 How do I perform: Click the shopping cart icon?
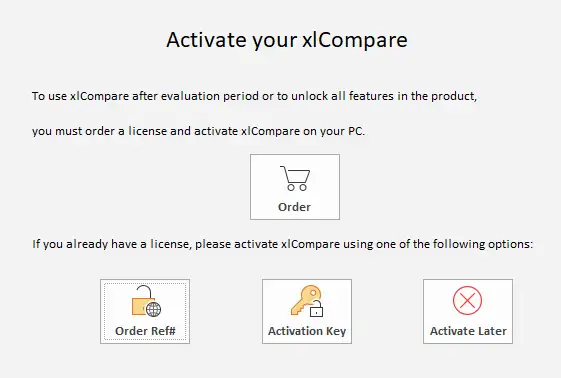click(295, 178)
